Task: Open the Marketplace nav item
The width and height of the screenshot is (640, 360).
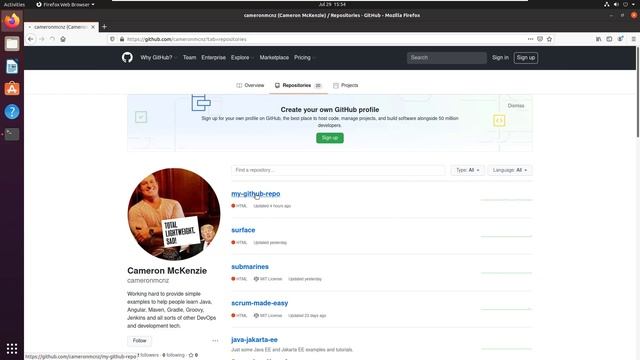Action: 274,58
